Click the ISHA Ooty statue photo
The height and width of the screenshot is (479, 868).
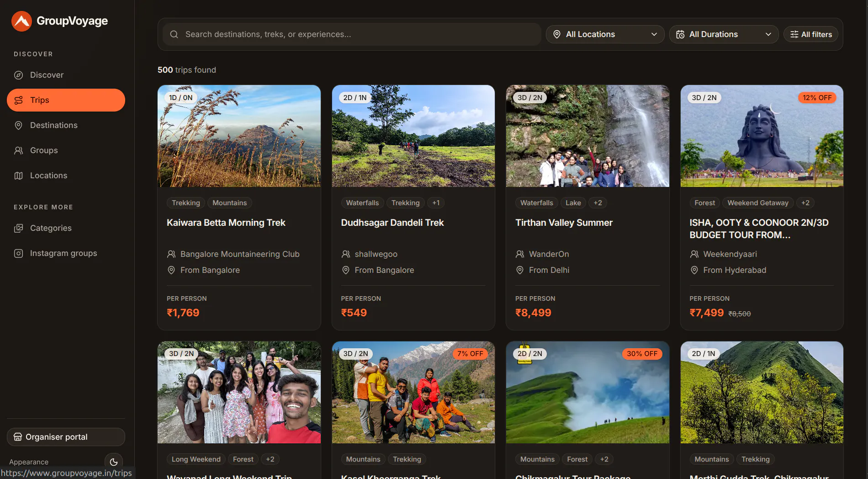point(762,136)
